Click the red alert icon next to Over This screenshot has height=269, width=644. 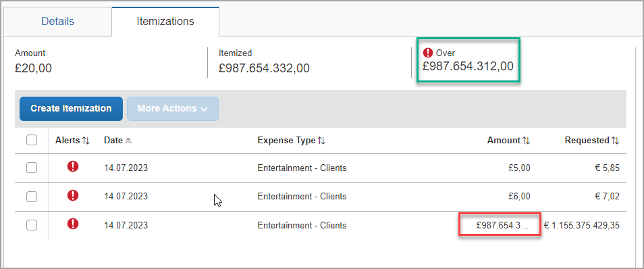tap(428, 53)
